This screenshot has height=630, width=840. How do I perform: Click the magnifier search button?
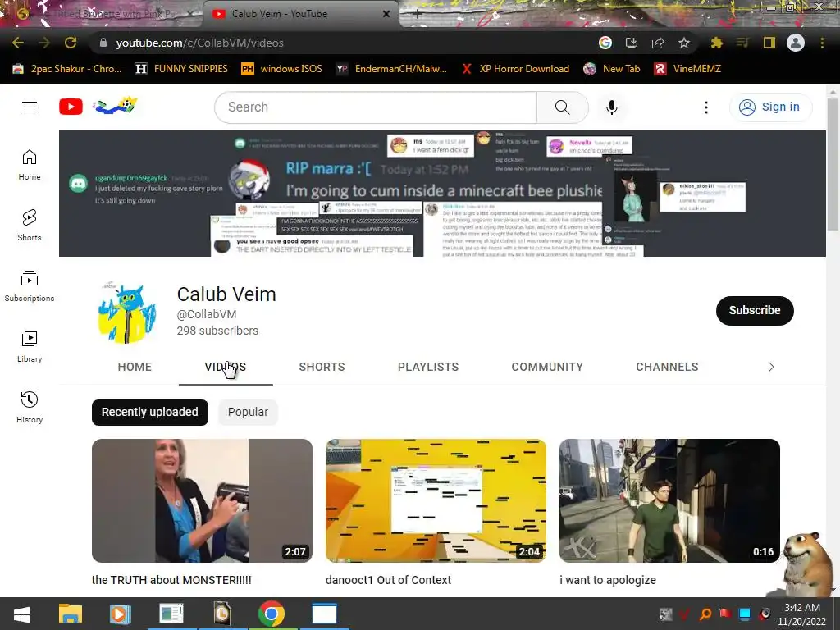point(563,107)
